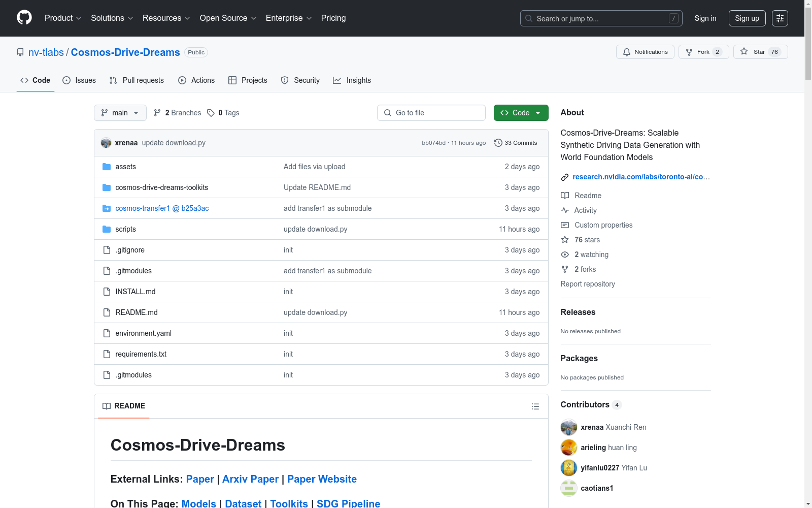
Task: Click the link icon beside research.nvidia.com URL
Action: [x=565, y=177]
